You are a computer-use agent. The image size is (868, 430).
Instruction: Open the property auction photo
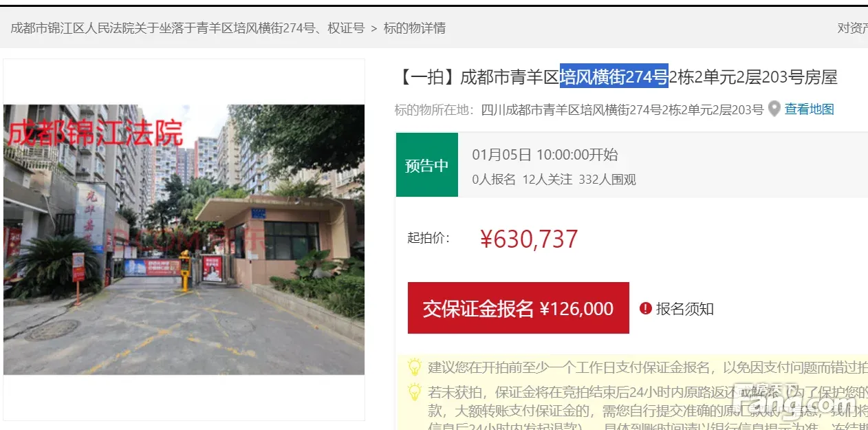pos(184,239)
